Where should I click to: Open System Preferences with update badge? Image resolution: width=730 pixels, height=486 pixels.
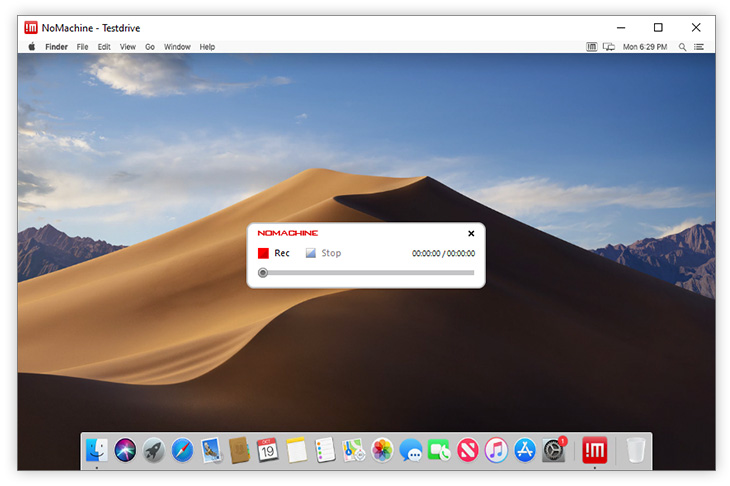(x=554, y=450)
